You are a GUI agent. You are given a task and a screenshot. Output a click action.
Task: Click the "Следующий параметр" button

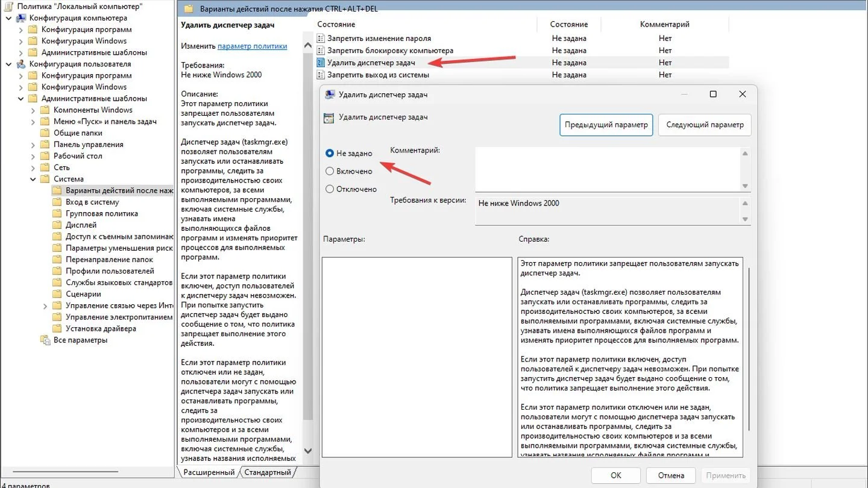(x=705, y=125)
